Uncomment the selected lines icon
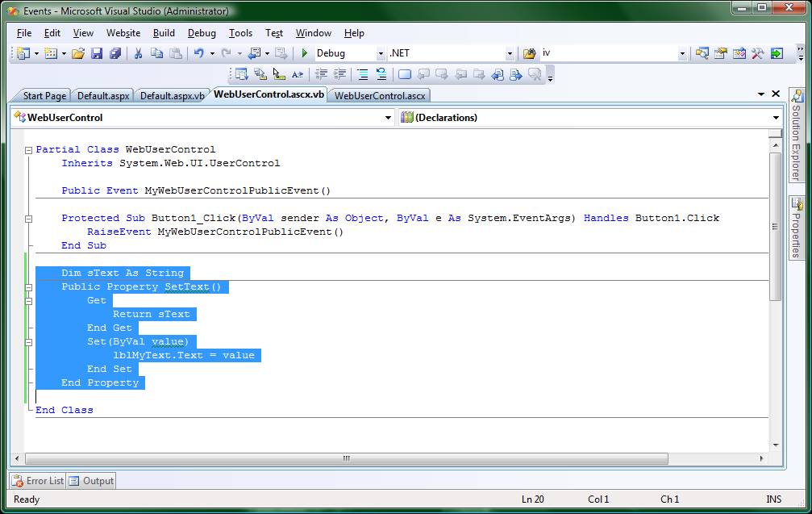 point(381,74)
